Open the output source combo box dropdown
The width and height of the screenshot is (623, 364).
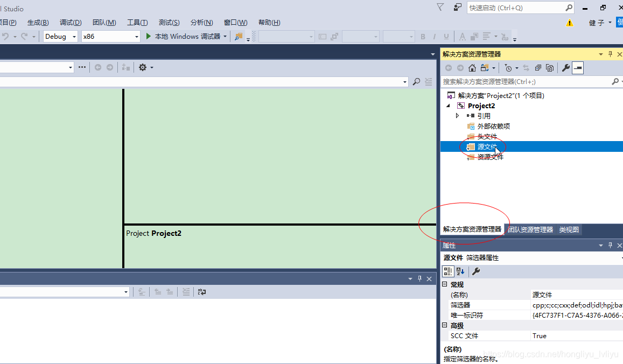126,292
